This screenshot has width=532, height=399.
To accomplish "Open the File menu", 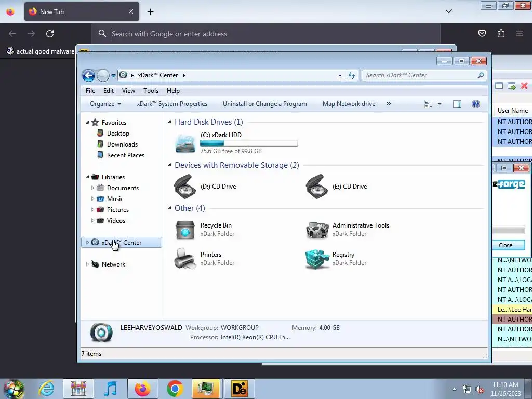I will [90, 91].
